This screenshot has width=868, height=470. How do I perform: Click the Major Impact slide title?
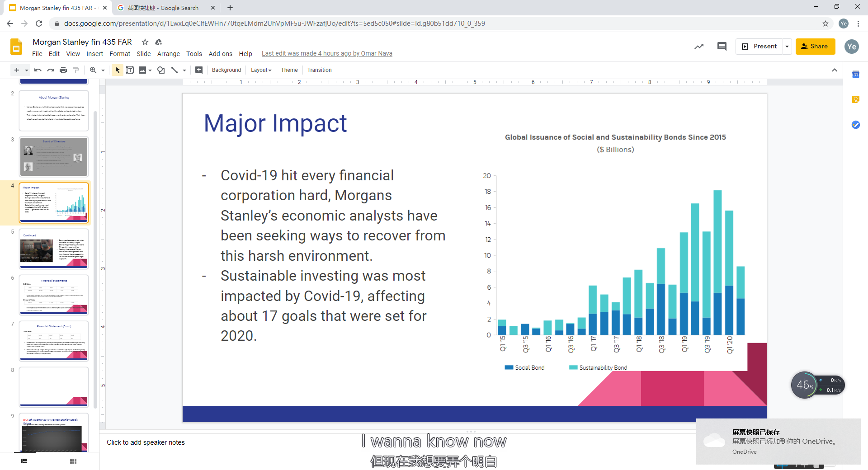[275, 123]
